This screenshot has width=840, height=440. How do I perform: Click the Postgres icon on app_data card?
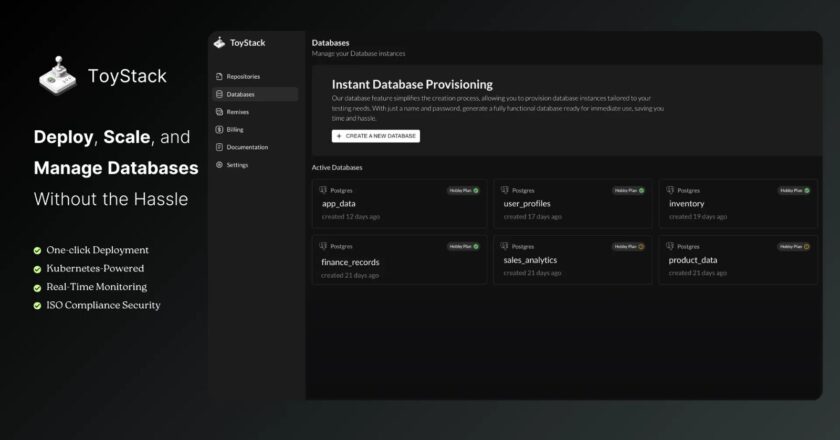click(323, 190)
